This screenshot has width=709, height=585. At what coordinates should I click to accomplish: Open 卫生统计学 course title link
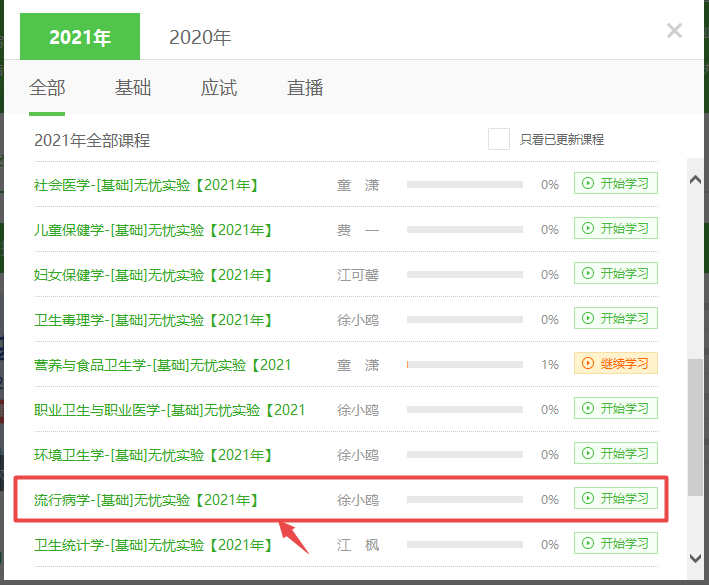point(153,545)
